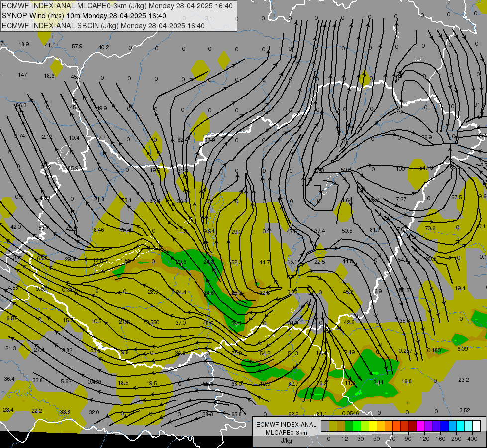Click the legend title ECMWF-INDEX-ANAL
Image resolution: width=487 pixels, height=448 pixels.
point(287,425)
